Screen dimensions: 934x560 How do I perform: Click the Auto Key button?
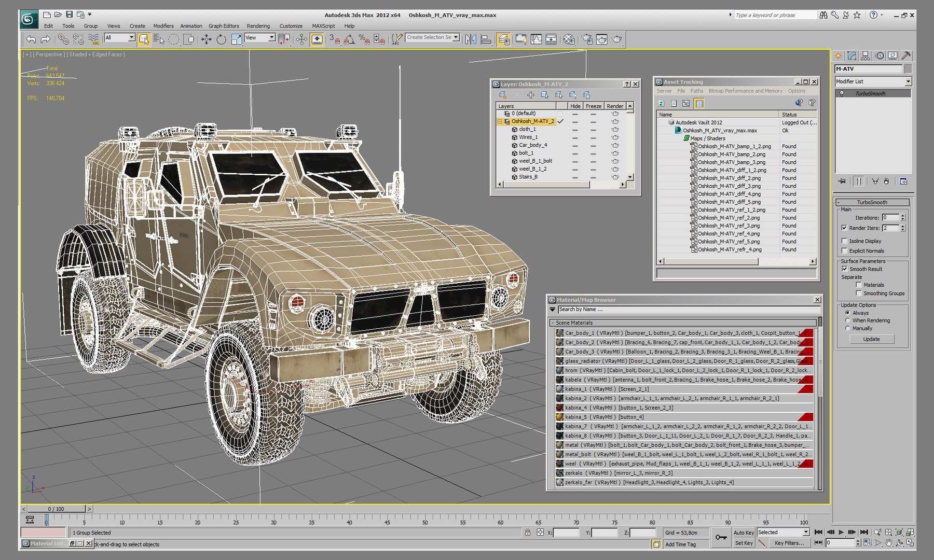[x=744, y=533]
